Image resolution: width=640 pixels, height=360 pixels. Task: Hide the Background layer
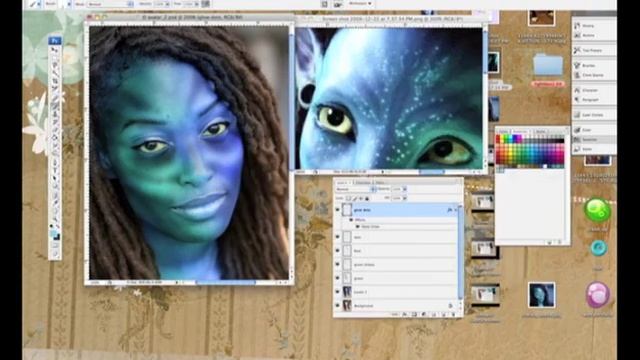pyautogui.click(x=338, y=305)
